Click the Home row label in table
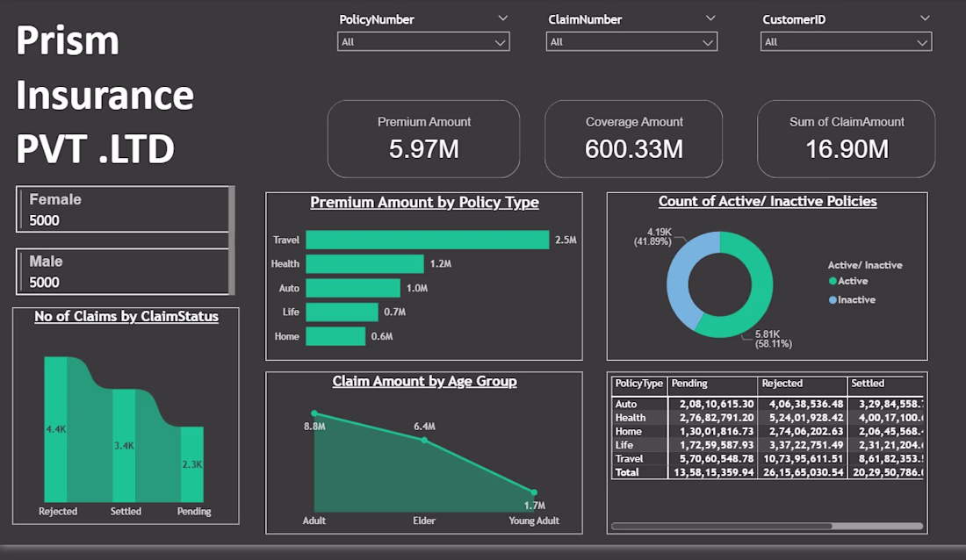 (x=629, y=431)
